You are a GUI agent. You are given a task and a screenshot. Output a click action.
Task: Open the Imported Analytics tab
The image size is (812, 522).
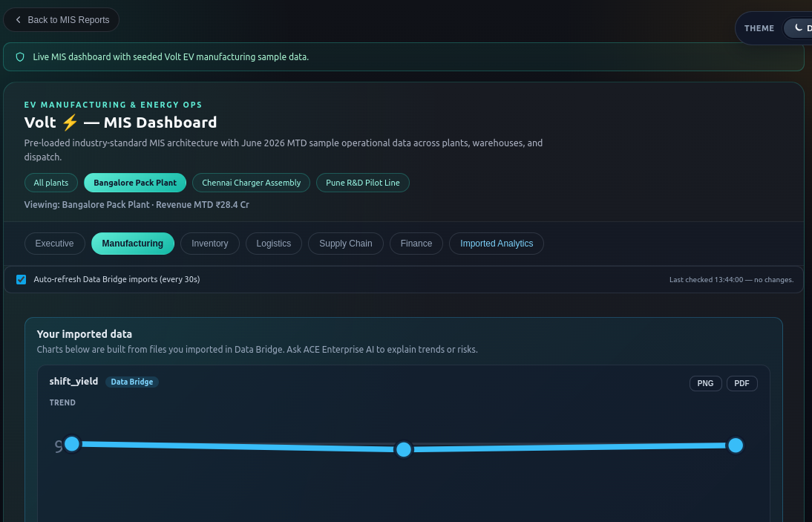pyautogui.click(x=496, y=244)
